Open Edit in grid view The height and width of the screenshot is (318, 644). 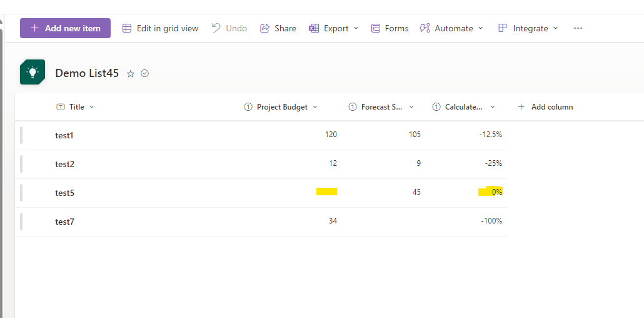(161, 28)
